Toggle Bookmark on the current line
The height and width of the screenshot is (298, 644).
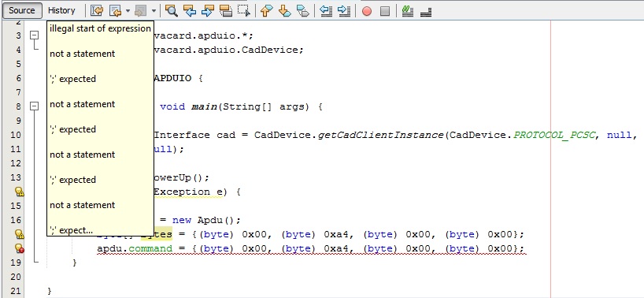[302, 11]
